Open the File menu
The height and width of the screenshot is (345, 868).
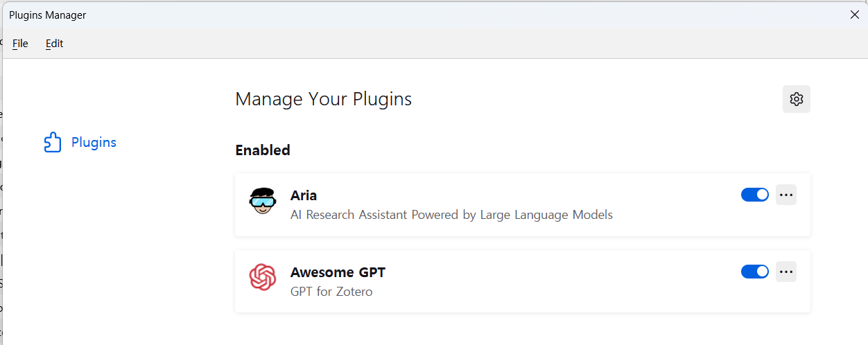[20, 43]
